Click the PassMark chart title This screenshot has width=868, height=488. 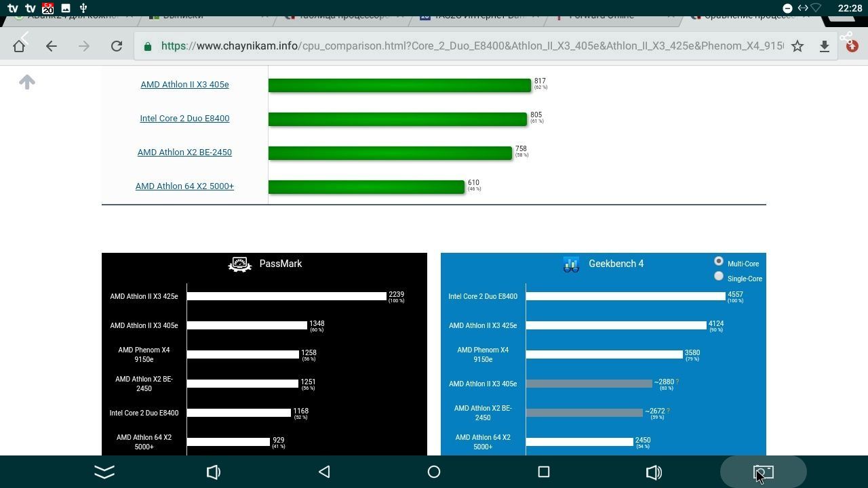click(x=281, y=264)
